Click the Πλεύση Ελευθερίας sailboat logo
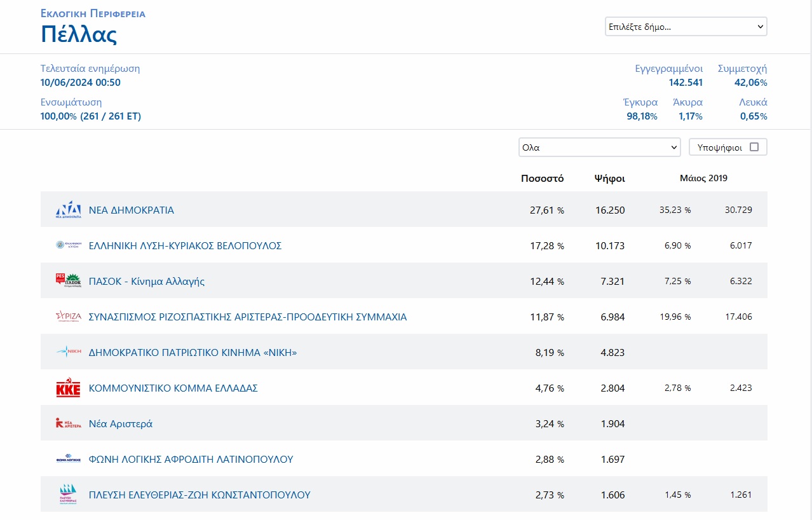The height and width of the screenshot is (520, 812). point(68,495)
